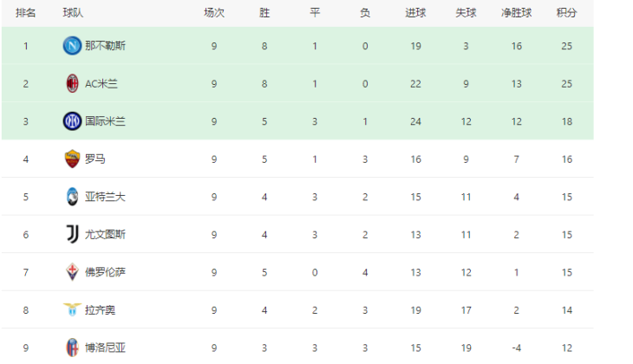The image size is (633, 364).
Task: Click the Lazio eagle logo
Action: pyautogui.click(x=72, y=309)
